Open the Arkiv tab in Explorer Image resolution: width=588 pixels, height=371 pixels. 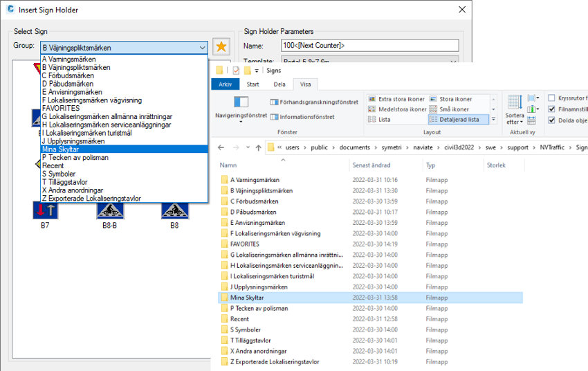225,84
